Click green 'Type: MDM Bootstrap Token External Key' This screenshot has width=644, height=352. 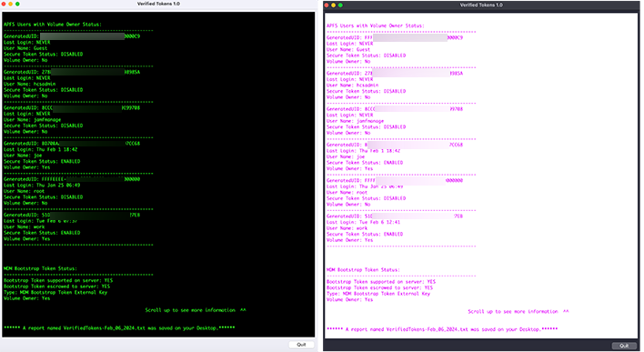(55, 293)
